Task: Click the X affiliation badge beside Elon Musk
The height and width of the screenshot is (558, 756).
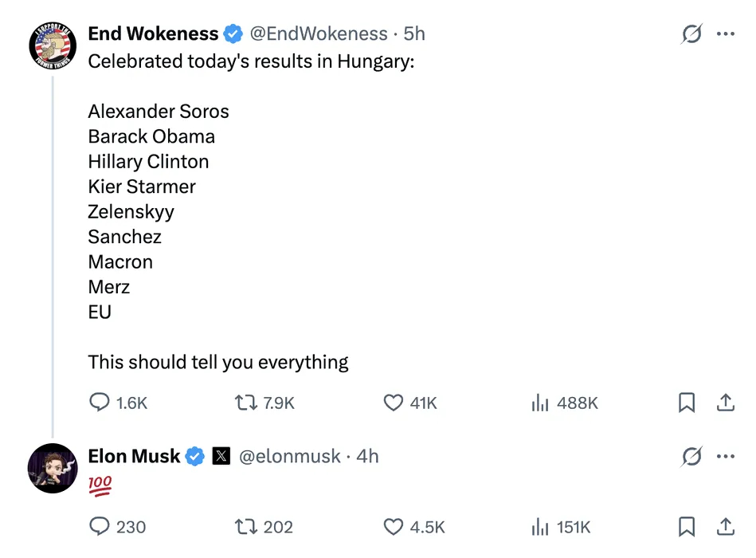Action: pyautogui.click(x=221, y=456)
